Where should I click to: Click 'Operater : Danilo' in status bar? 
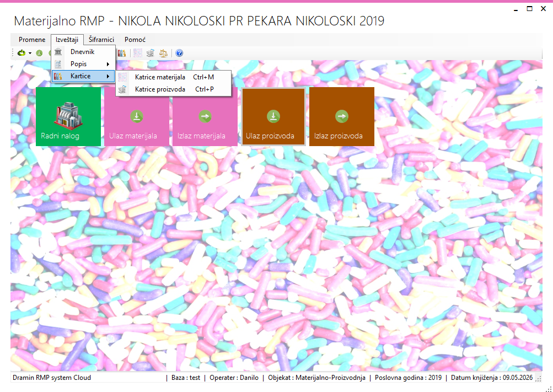click(x=234, y=378)
